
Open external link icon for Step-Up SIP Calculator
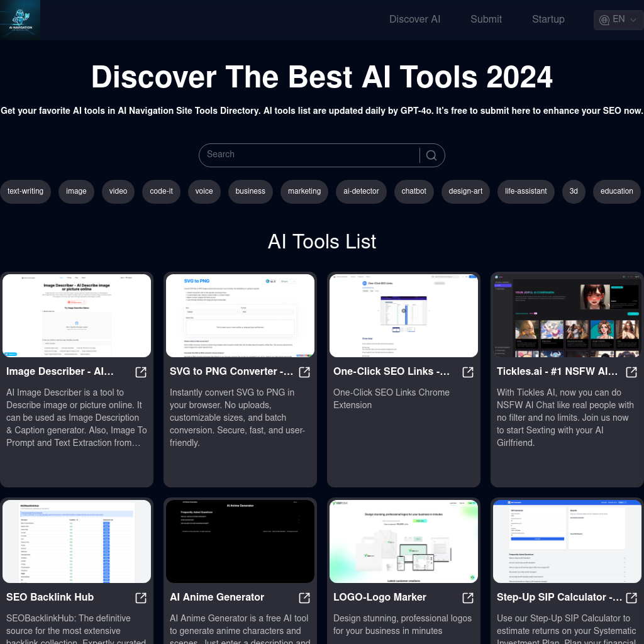point(631,598)
